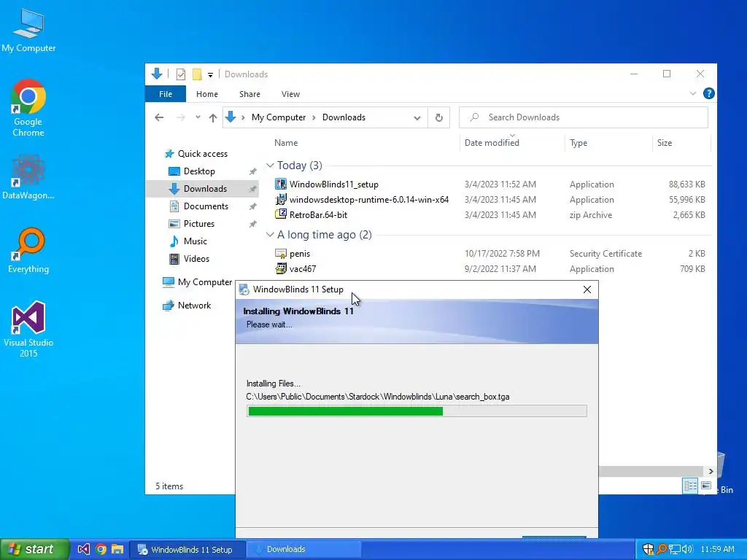Screen dimensions: 747x560
Task: Sort by the Type column header
Action: coord(578,143)
